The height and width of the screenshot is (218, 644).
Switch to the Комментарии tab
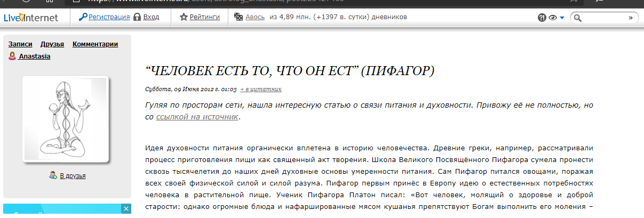point(95,44)
